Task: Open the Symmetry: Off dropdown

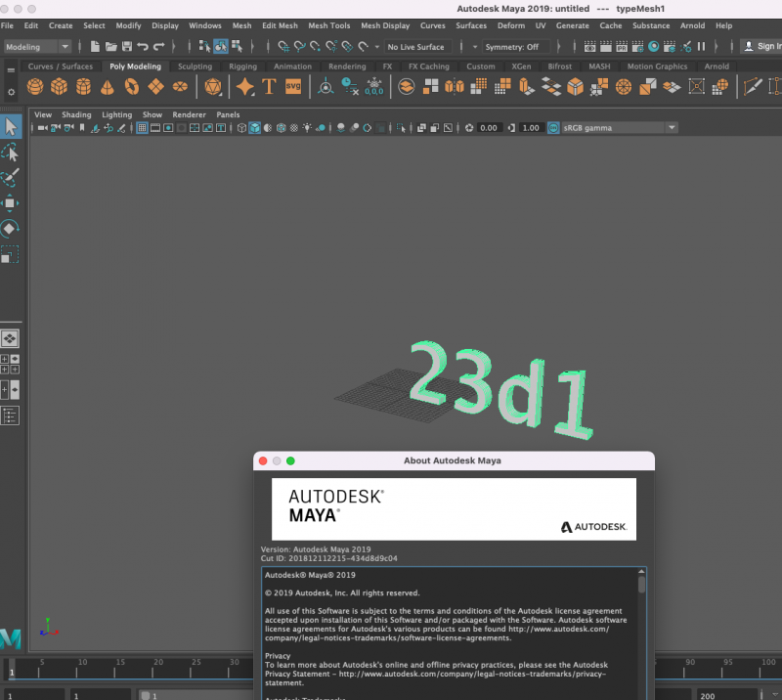Action: (x=516, y=46)
